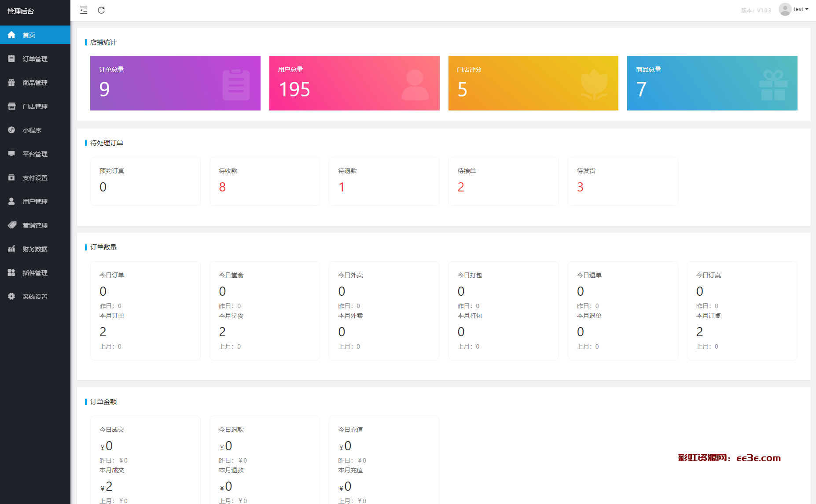Expand the 用户管理 sidebar section

pyautogui.click(x=35, y=202)
